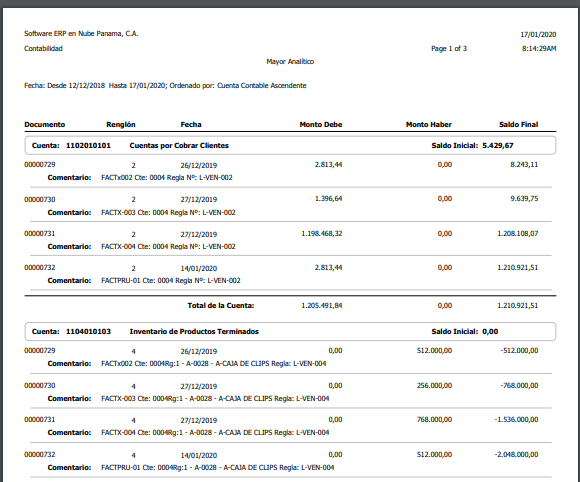Click document 00000729 under Cuentas por Cobrar

(40, 165)
